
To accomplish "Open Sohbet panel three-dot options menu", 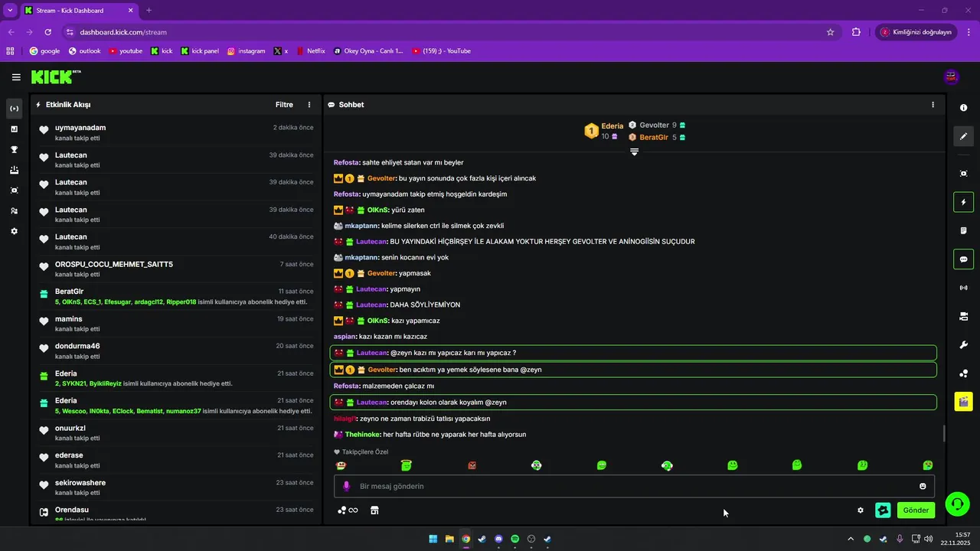I will [x=933, y=105].
